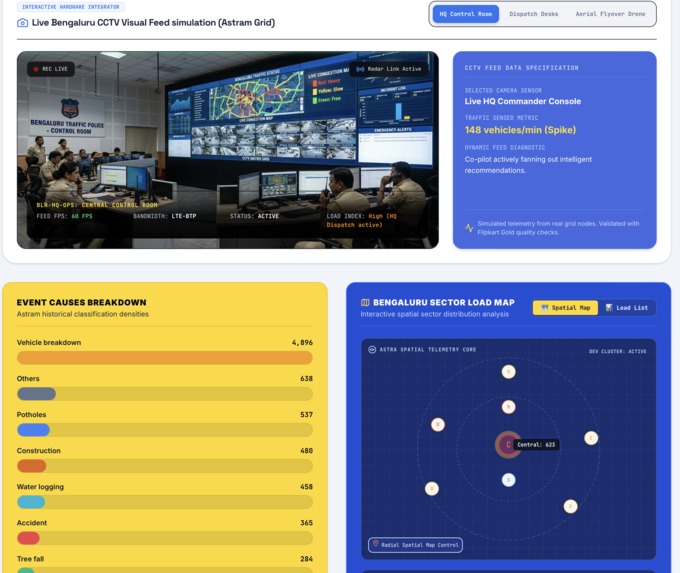Viewport: 680px width, 573px height.
Task: Click the Co-pilot actively fanning out diagnostic text
Action: [528, 165]
